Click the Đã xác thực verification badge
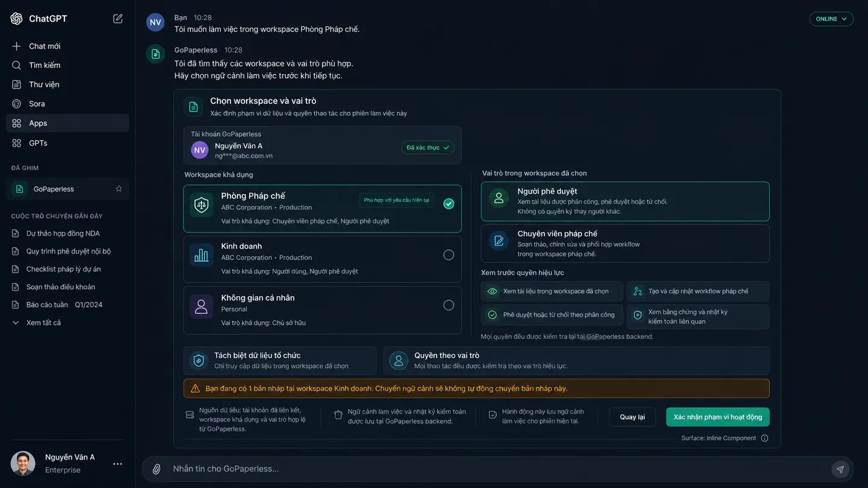Screen dimensions: 868x488 428,148
